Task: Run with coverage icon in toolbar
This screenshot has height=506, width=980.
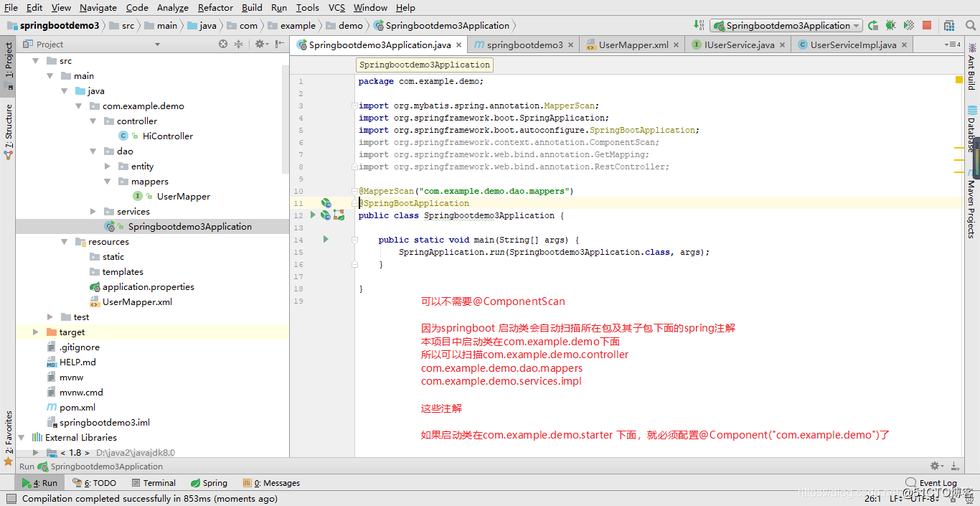Action: 908,25
